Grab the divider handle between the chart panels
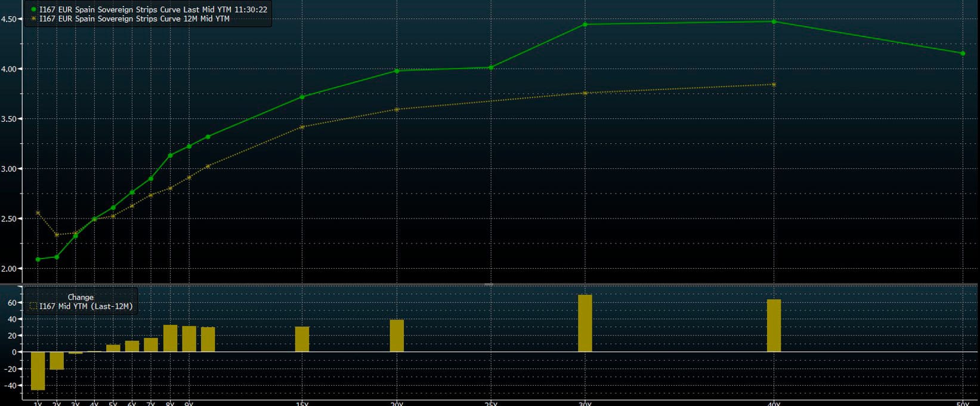This screenshot has height=406, width=980. [x=489, y=284]
